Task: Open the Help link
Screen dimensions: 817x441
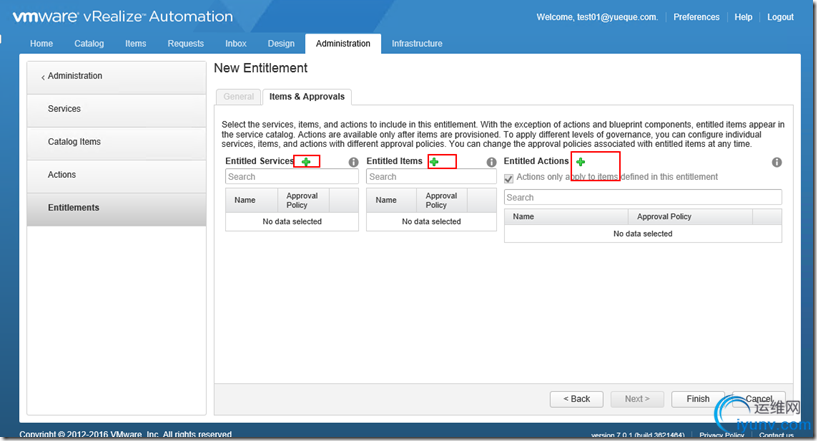Action: (x=743, y=17)
